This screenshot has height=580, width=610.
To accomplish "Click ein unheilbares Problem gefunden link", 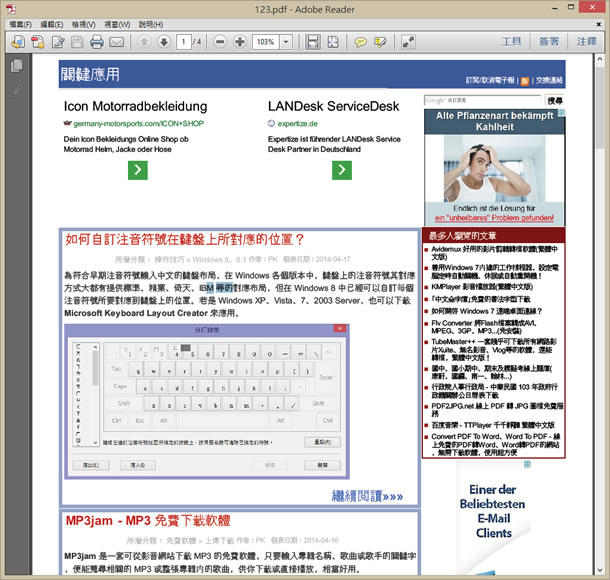I will (494, 218).
